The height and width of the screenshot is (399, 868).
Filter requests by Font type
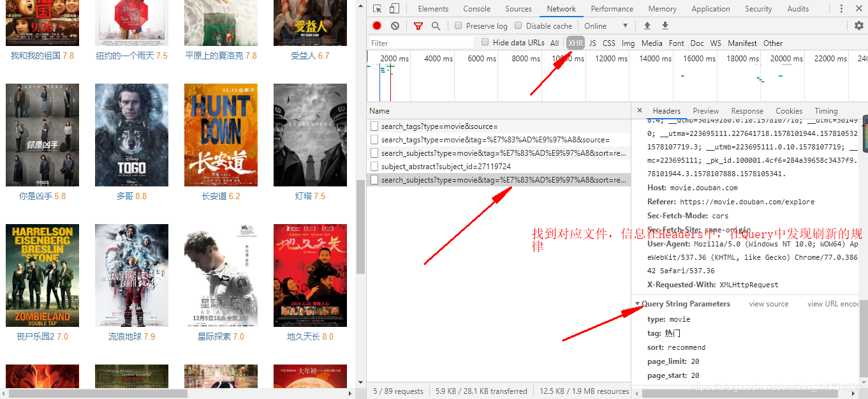pos(677,43)
